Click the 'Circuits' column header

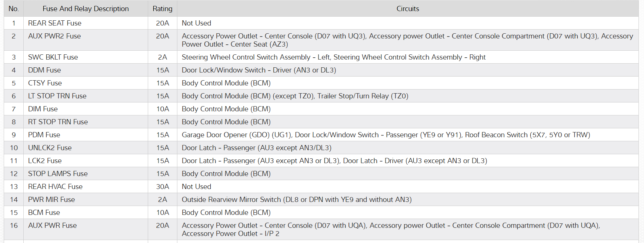[407, 9]
